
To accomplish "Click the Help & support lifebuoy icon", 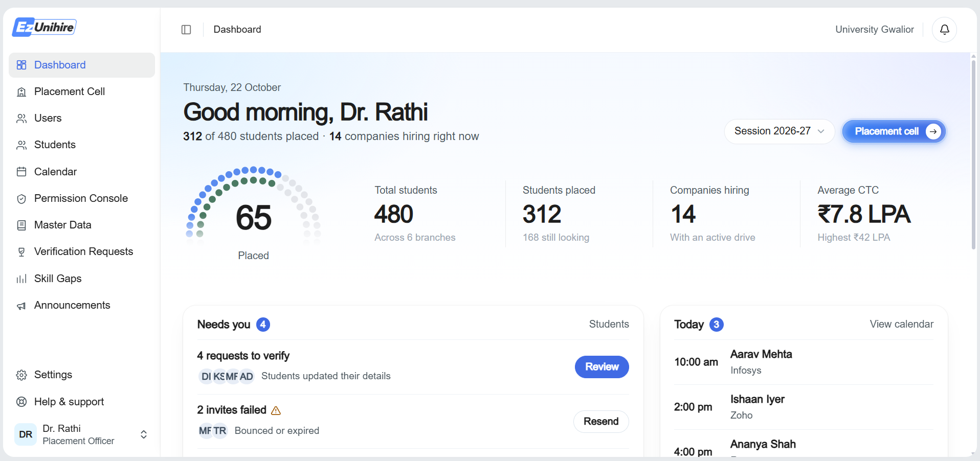I will pos(21,402).
